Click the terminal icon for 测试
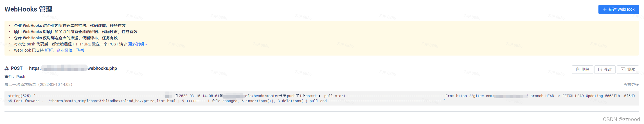Screen dimensions: 644x124 pyautogui.click(x=623, y=69)
